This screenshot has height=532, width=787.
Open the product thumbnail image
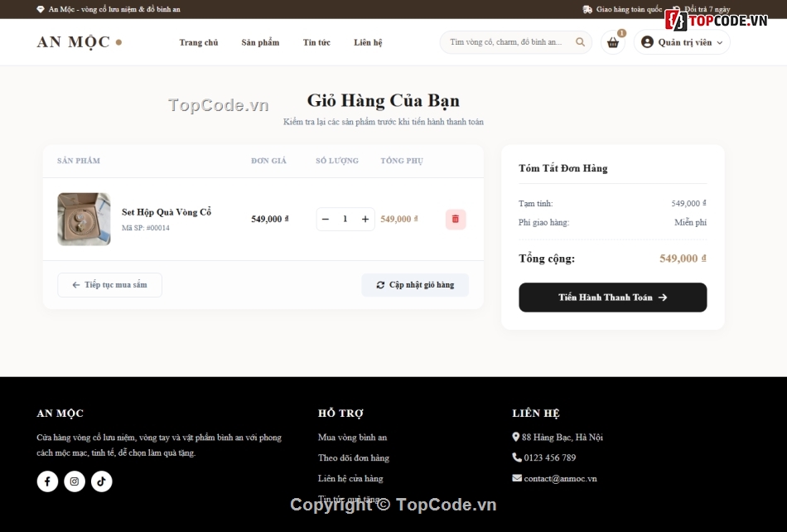pyautogui.click(x=84, y=220)
